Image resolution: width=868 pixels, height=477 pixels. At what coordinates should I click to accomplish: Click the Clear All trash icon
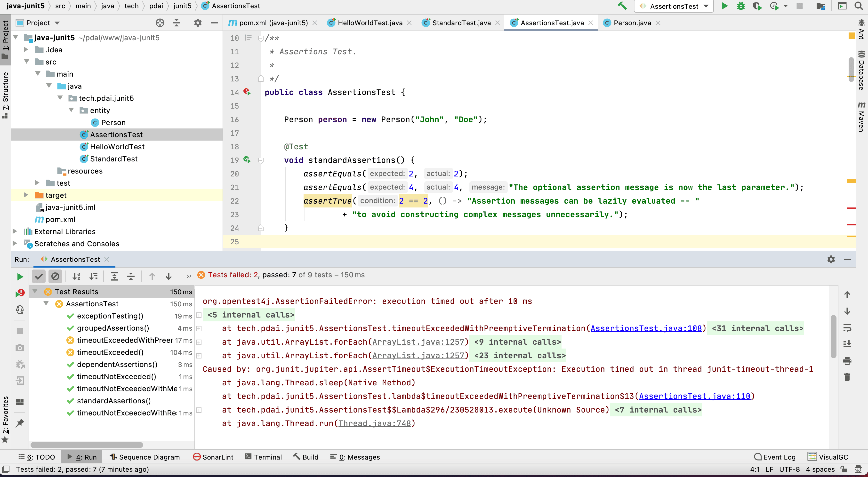click(x=847, y=377)
